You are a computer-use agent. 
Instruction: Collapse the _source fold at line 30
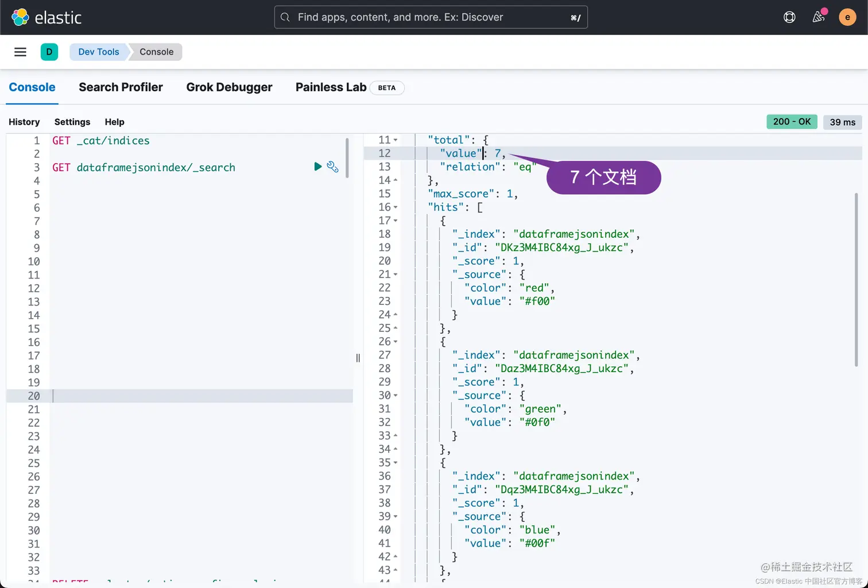(x=396, y=396)
